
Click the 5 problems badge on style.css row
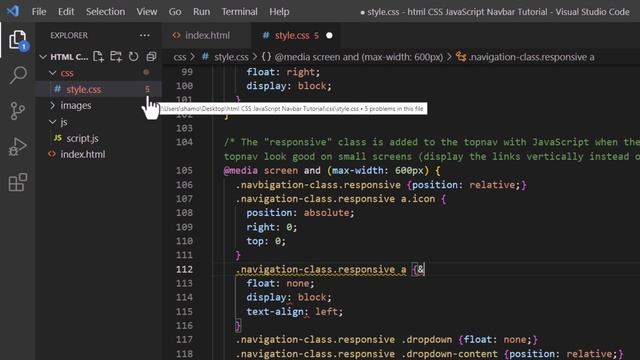147,89
